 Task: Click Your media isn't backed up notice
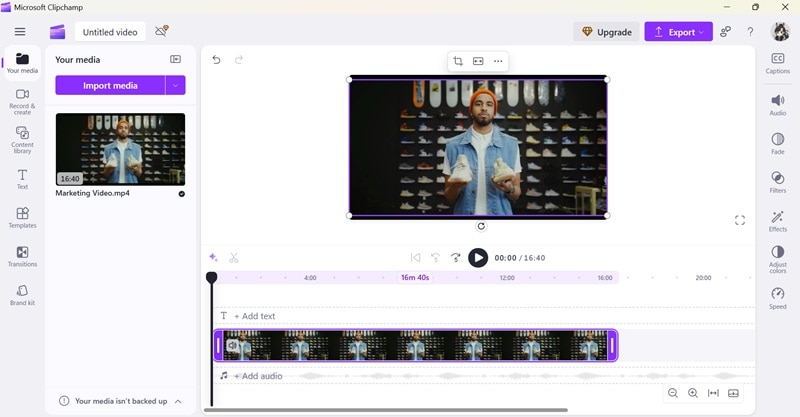[x=121, y=401]
